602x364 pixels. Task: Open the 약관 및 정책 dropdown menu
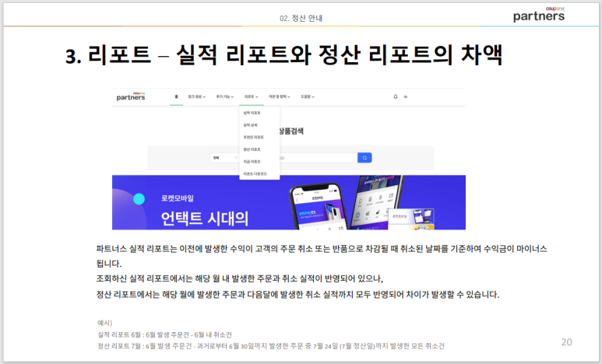click(280, 96)
